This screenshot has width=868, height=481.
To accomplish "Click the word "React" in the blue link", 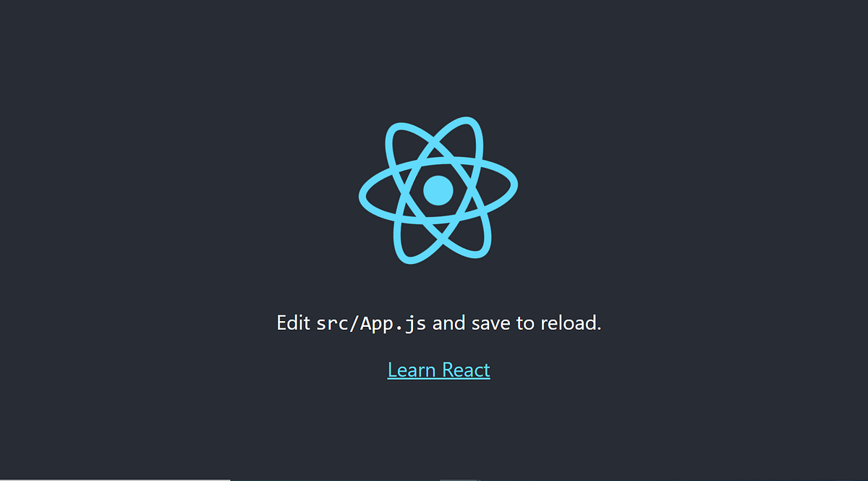I will (467, 370).
